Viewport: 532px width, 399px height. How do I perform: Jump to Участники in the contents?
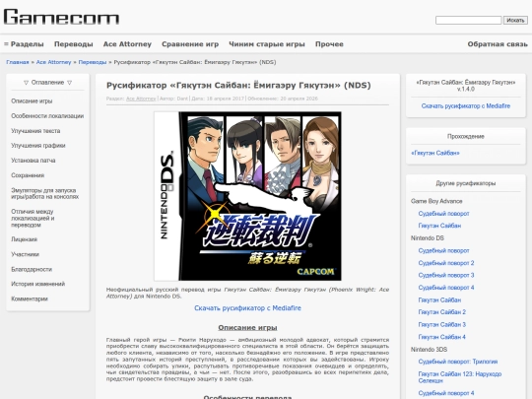(25, 254)
